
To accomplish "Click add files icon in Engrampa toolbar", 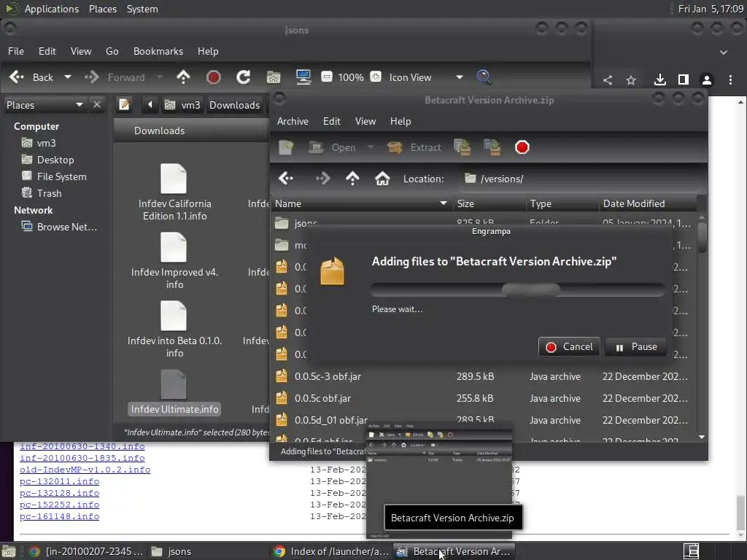I will coord(462,147).
